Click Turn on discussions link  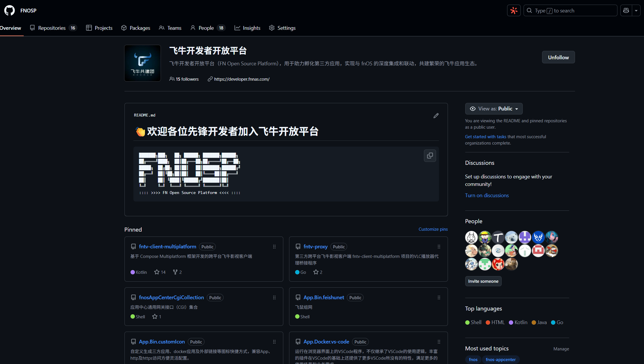point(487,195)
